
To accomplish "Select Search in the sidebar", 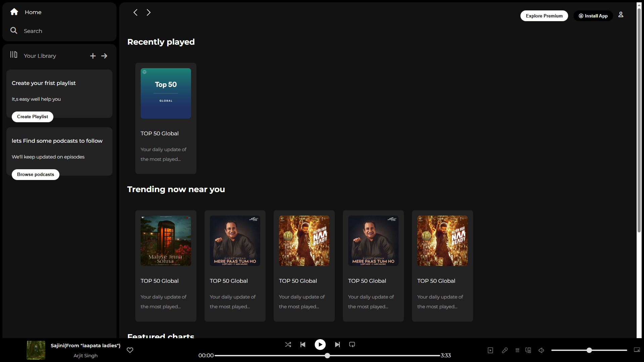I will [x=33, y=31].
